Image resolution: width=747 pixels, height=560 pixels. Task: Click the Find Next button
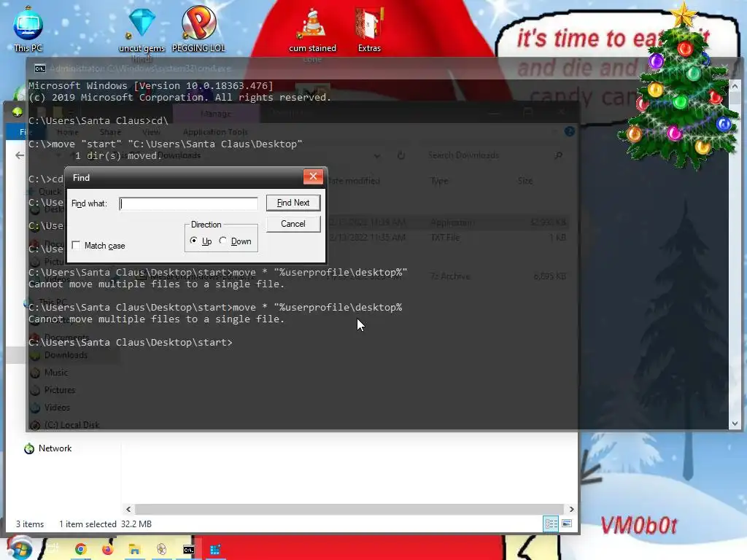click(293, 203)
